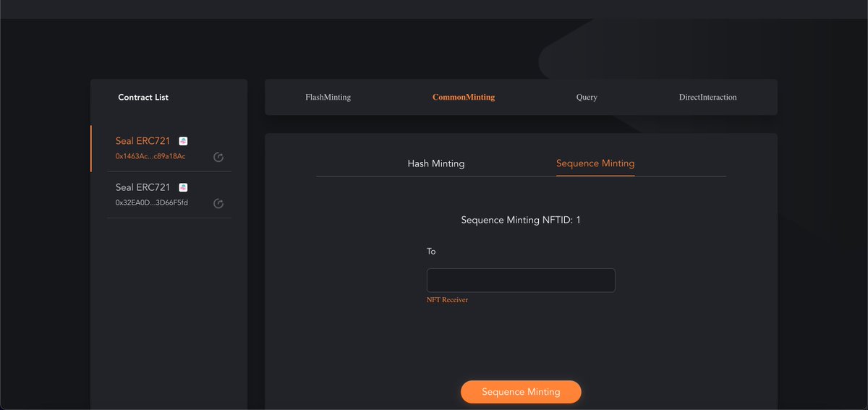Click refresh icon for contract 0x32EA0D...3D66F5fd

pos(218,204)
